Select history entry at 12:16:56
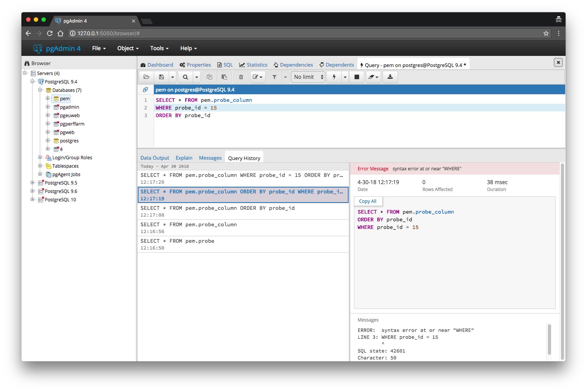Screen dimensions: 587x392 tap(243, 228)
